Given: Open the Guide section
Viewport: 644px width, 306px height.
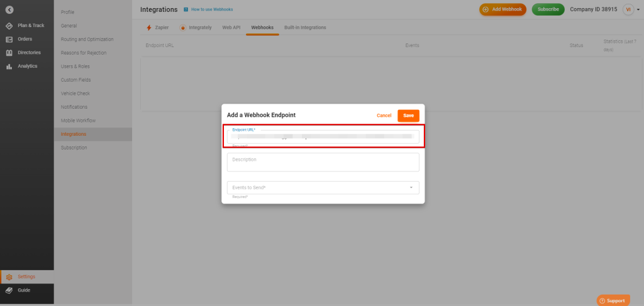Looking at the screenshot, I should pyautogui.click(x=23, y=290).
